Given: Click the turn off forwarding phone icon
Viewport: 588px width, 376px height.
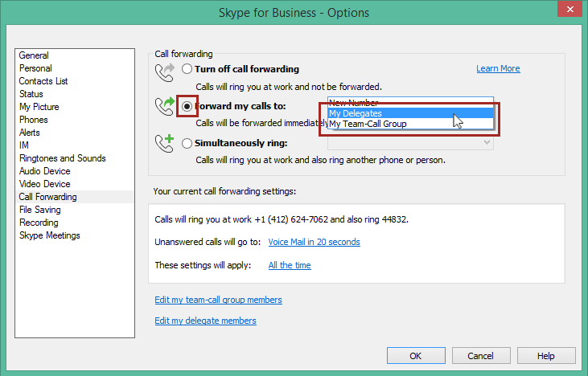Looking at the screenshot, I should coord(165,72).
